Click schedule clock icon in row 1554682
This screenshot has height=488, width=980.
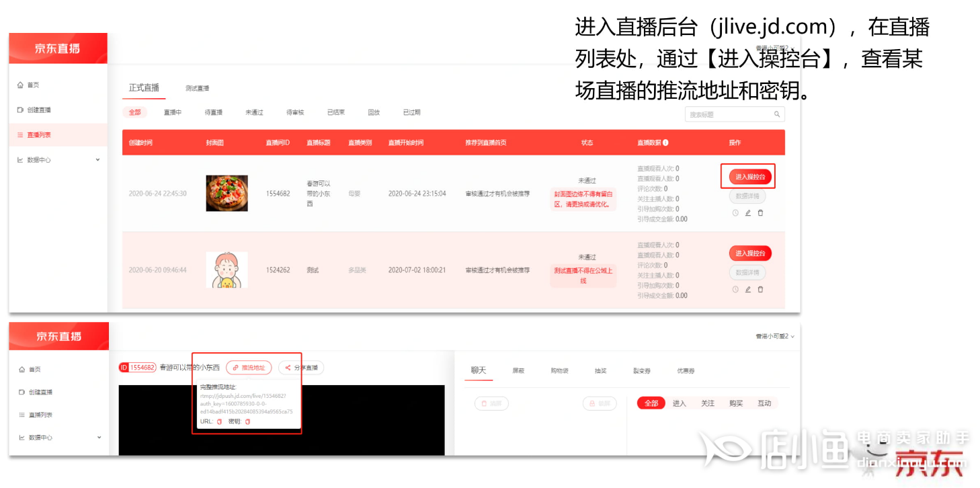pyautogui.click(x=735, y=213)
